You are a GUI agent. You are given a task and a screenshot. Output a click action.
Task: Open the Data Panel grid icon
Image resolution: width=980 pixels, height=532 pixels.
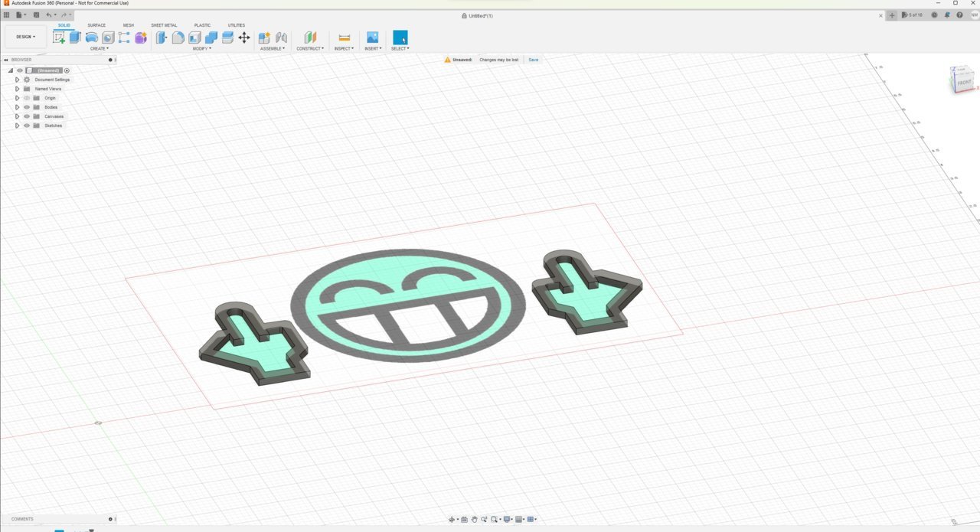tap(7, 15)
